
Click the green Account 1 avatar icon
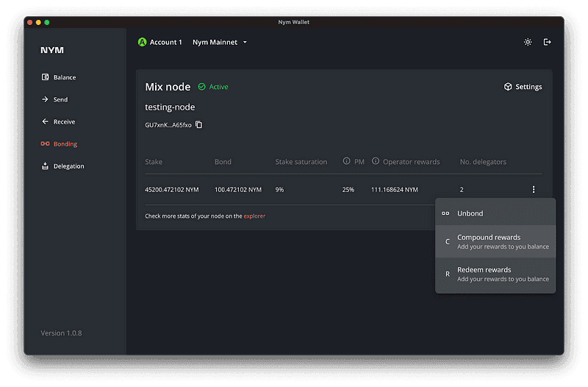coord(143,43)
